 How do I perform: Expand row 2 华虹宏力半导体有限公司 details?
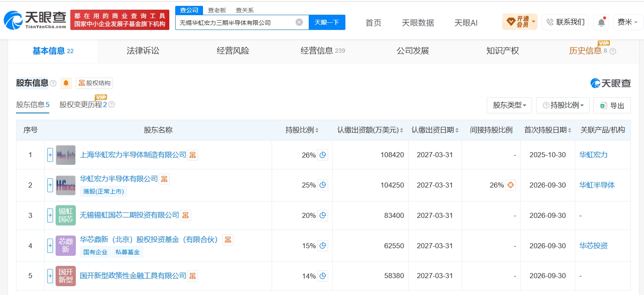[x=50, y=185]
